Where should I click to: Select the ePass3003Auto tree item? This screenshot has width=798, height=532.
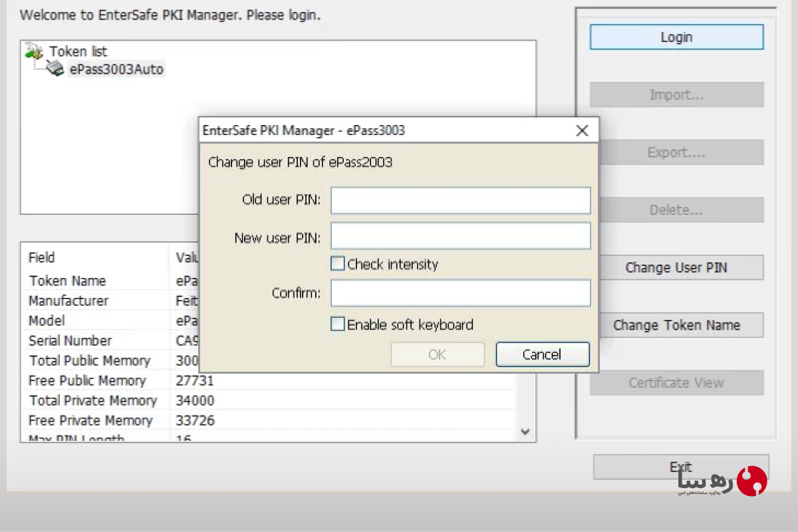116,69
